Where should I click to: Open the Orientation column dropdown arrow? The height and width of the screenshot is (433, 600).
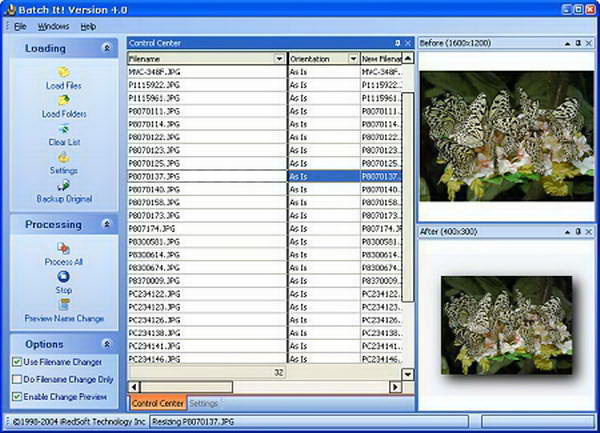(x=353, y=59)
